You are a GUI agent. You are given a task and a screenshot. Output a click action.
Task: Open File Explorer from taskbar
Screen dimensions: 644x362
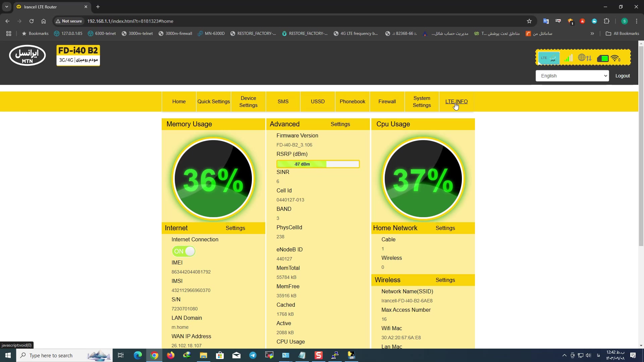click(204, 355)
